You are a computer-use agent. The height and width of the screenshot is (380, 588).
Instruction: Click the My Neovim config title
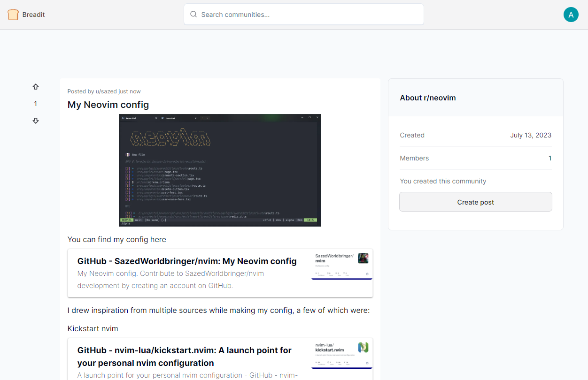coord(108,105)
